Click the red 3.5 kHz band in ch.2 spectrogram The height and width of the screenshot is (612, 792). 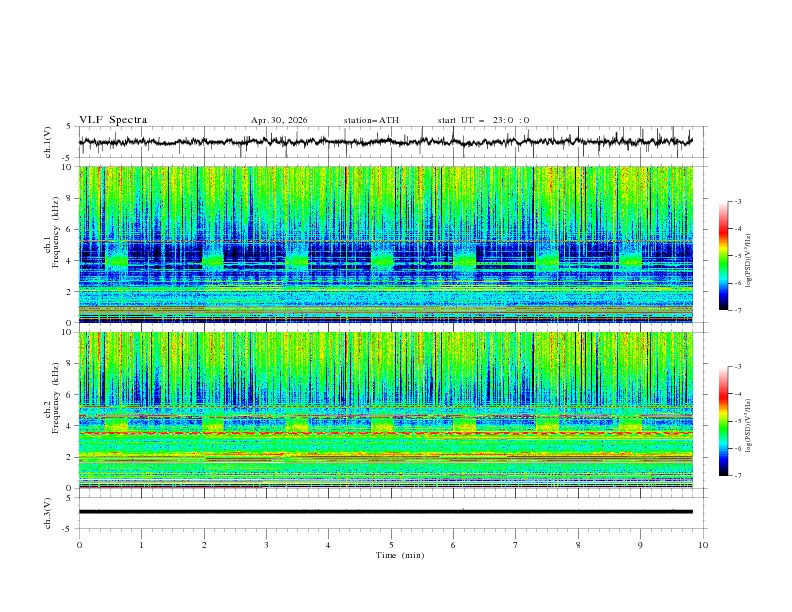(x=385, y=434)
